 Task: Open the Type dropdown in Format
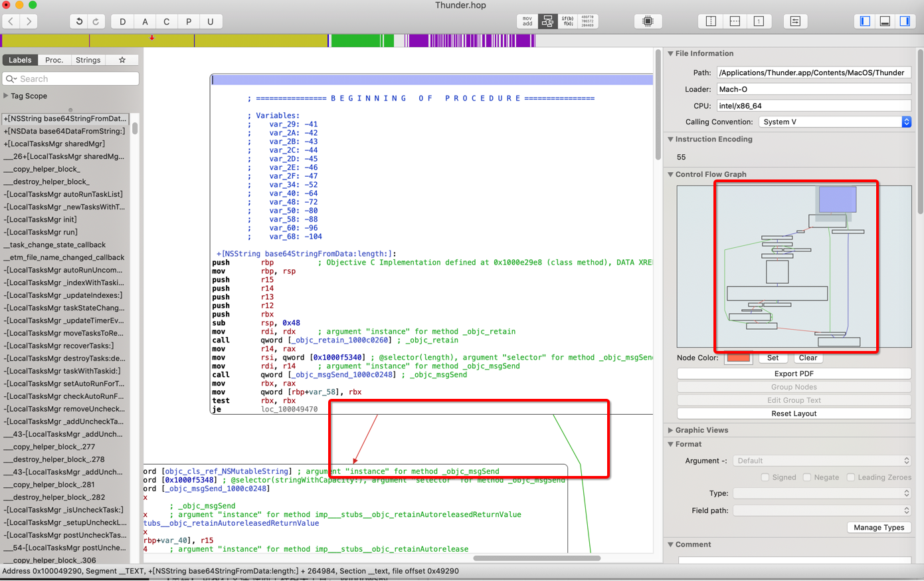click(822, 493)
